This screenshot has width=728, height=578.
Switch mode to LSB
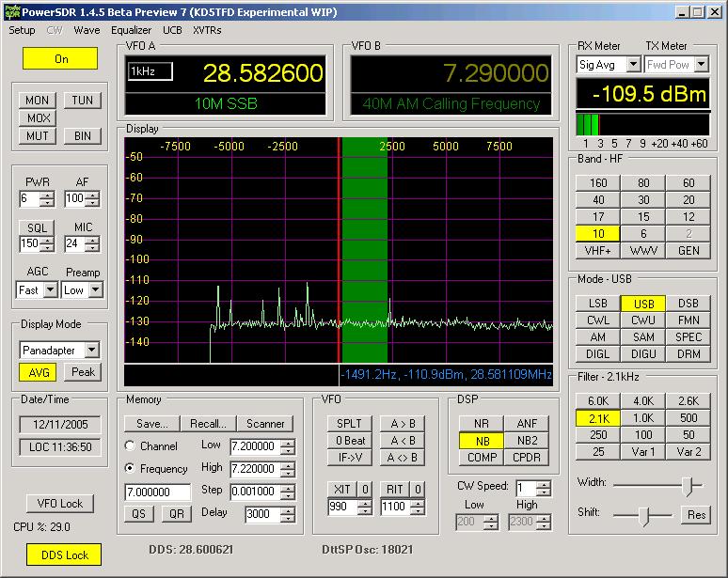(597, 304)
